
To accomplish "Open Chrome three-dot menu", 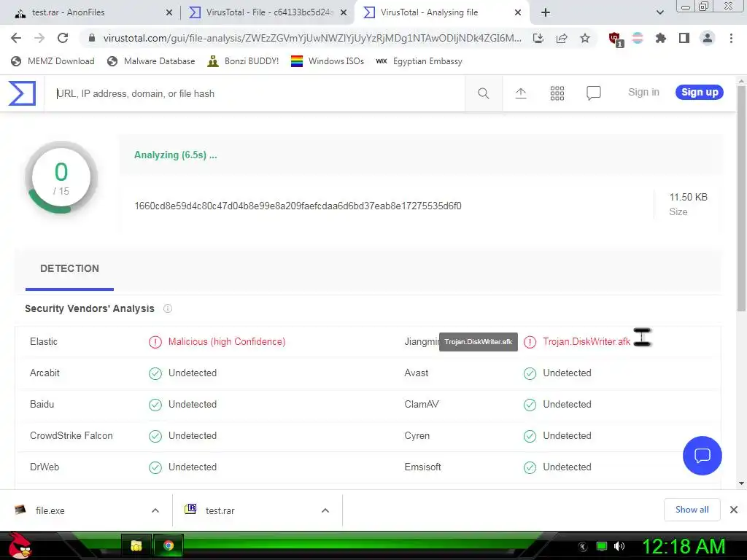I will (x=731, y=38).
